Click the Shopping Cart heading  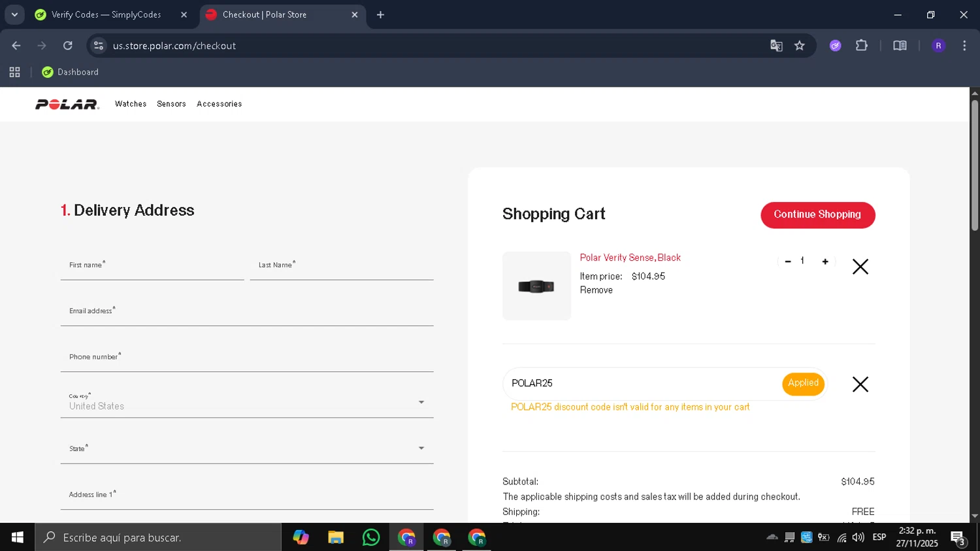554,214
